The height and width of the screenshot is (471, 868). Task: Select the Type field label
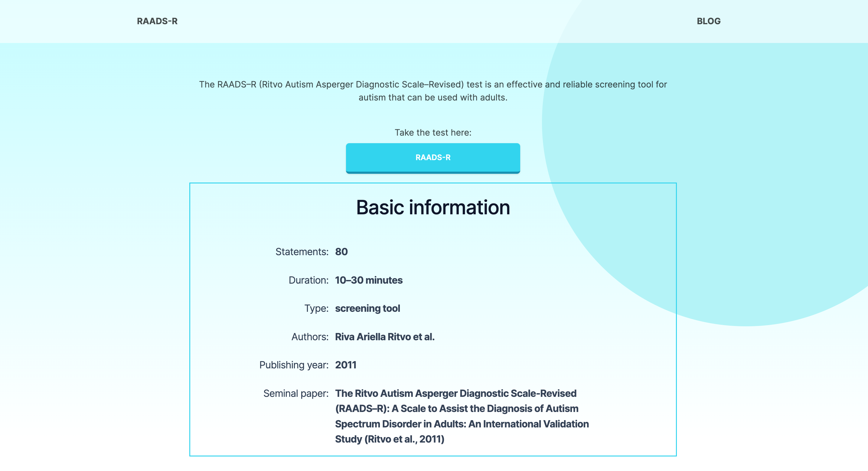[316, 308]
